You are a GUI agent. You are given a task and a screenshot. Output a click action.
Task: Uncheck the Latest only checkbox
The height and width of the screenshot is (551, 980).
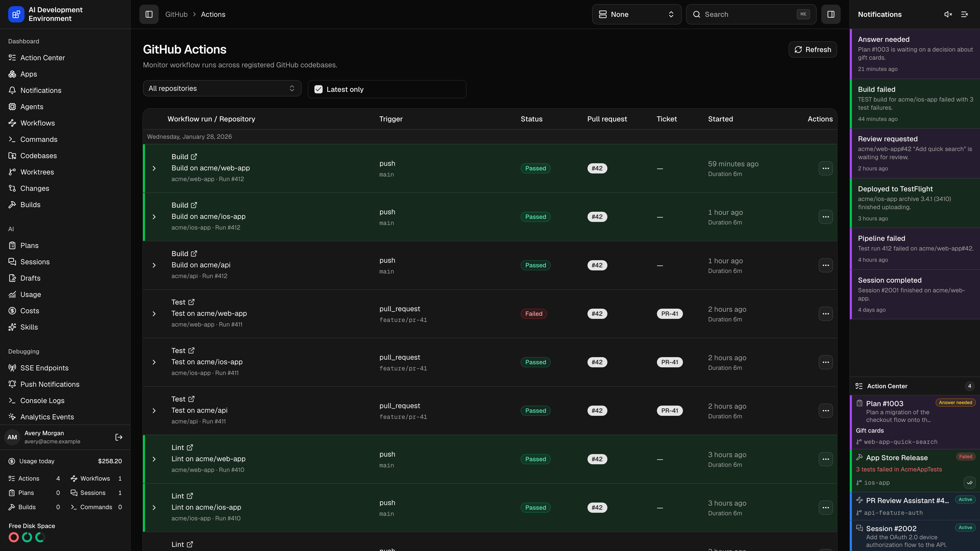coord(318,89)
